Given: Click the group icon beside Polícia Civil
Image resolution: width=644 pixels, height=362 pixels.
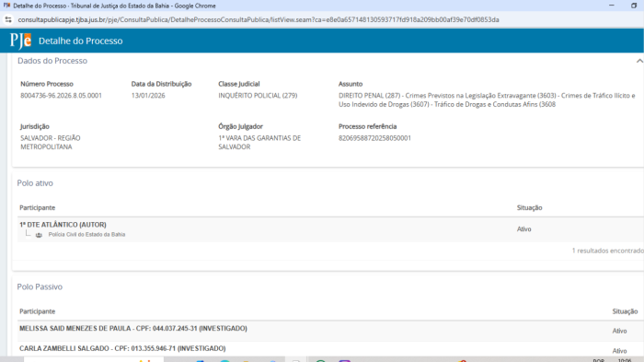Looking at the screenshot, I should pyautogui.click(x=39, y=235).
